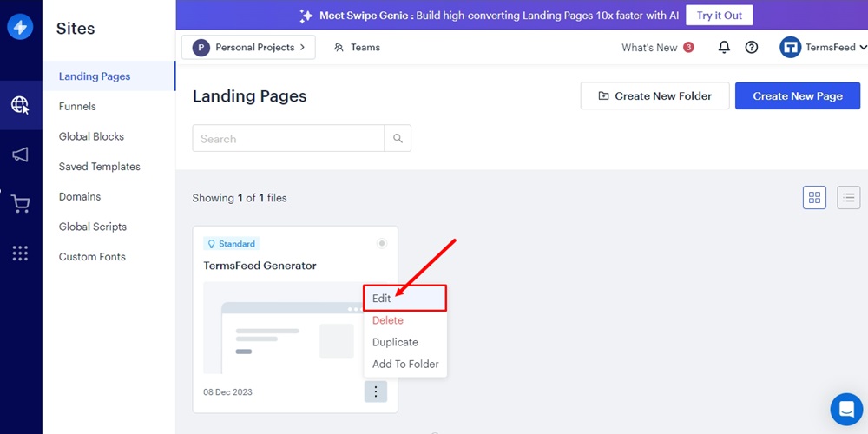Click the Standard badge on the card
Viewport: 868px width, 434px height.
(232, 244)
